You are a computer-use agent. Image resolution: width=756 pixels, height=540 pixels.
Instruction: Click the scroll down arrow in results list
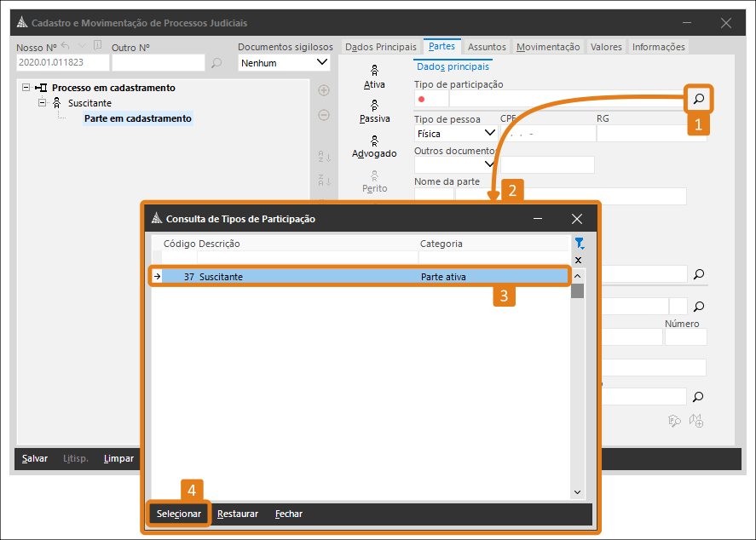click(577, 491)
